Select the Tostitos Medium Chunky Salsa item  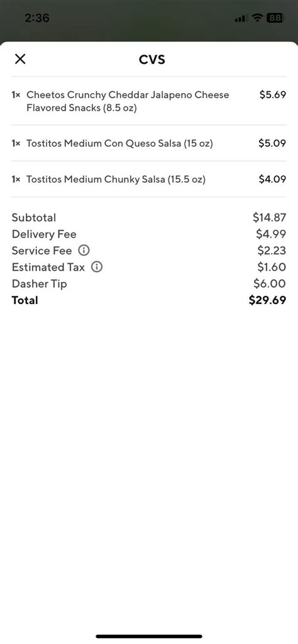(149, 179)
